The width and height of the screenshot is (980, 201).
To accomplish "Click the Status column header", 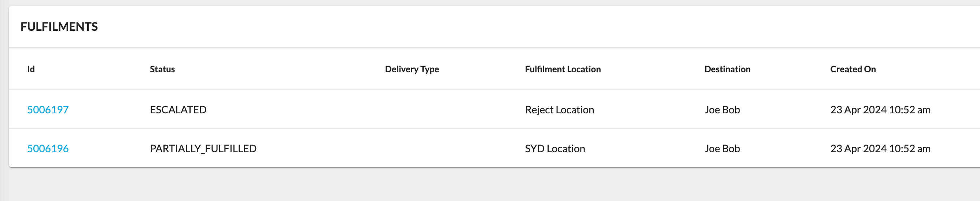I will (x=162, y=69).
